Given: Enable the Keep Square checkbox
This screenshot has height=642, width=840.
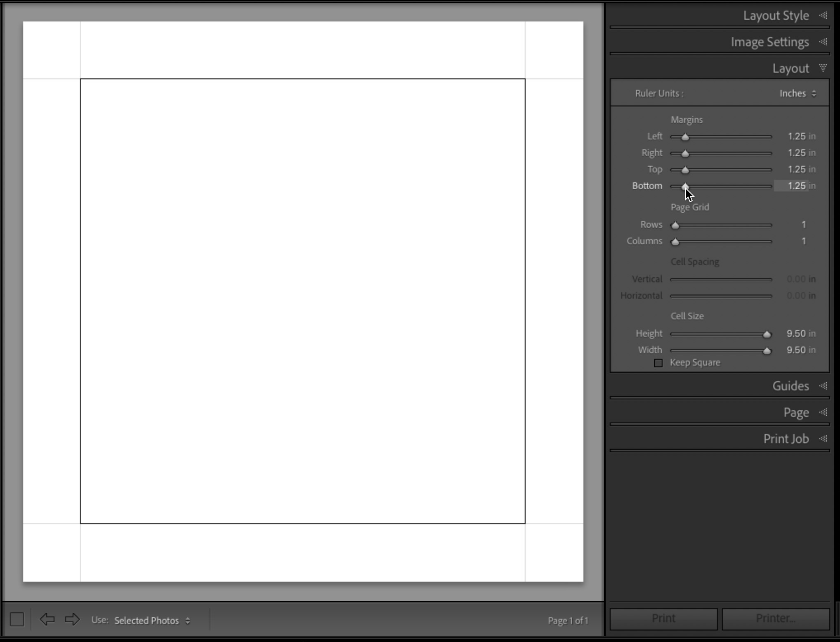Looking at the screenshot, I should 658,363.
